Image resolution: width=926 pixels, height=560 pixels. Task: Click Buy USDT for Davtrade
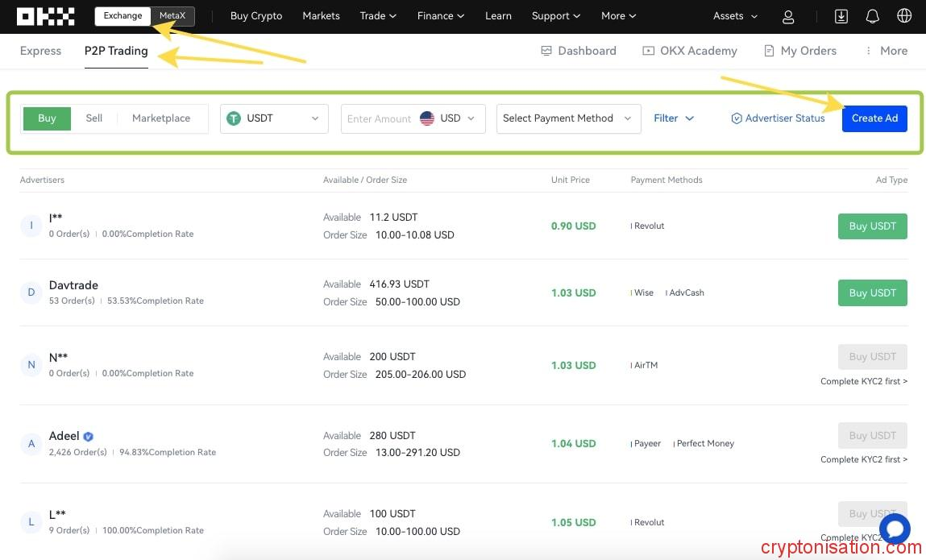(x=872, y=292)
